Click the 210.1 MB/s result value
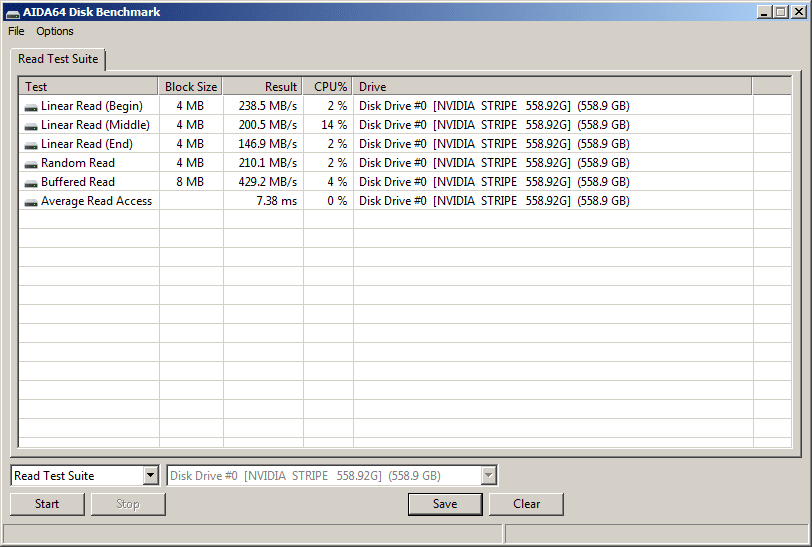Viewport: 812px width, 547px height. click(x=268, y=163)
